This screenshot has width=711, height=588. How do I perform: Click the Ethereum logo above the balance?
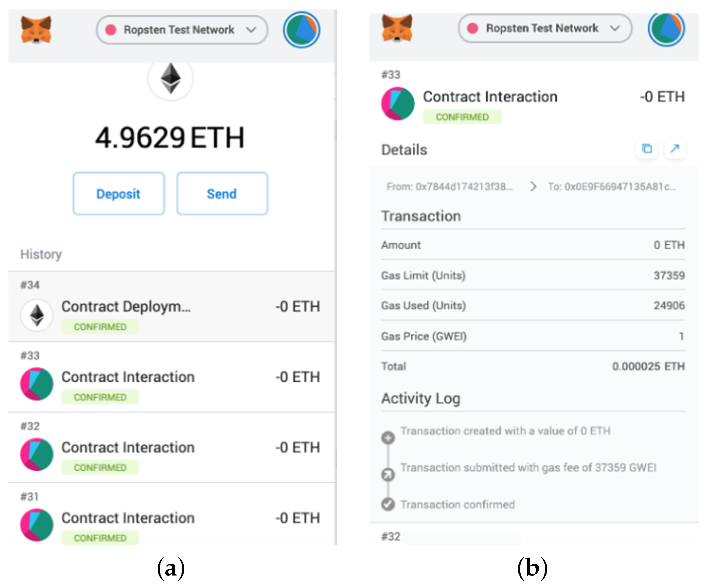click(x=170, y=79)
